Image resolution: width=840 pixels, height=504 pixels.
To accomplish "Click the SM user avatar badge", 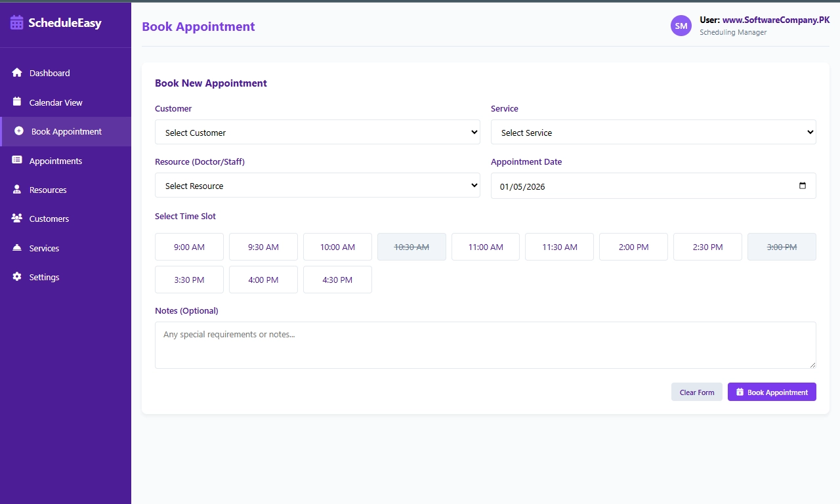I will click(x=681, y=26).
